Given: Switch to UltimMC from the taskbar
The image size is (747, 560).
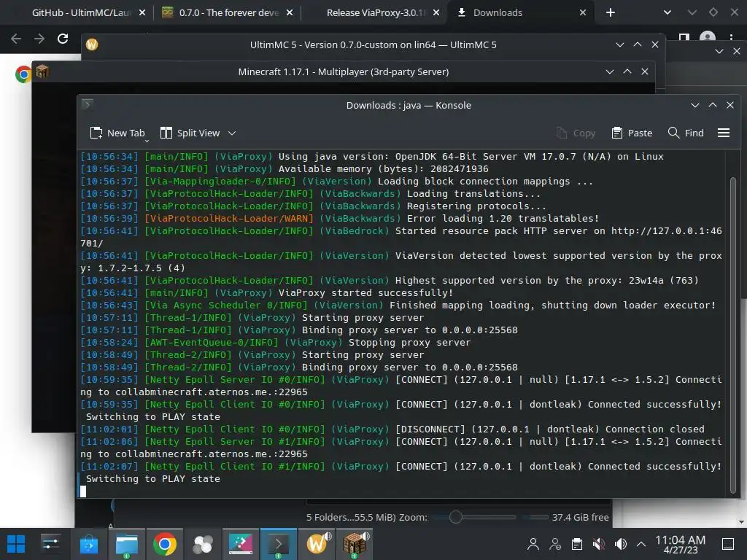Looking at the screenshot, I should [x=317, y=544].
